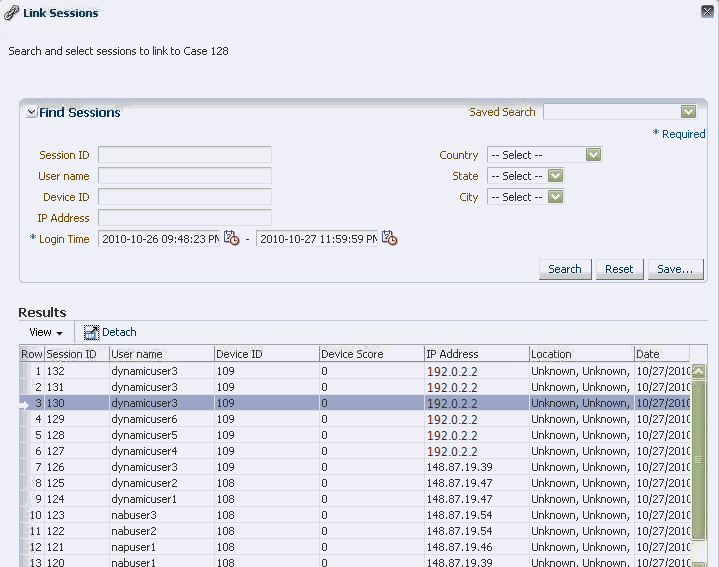Sort by Device ID column header
719x567 pixels.
[x=267, y=354]
